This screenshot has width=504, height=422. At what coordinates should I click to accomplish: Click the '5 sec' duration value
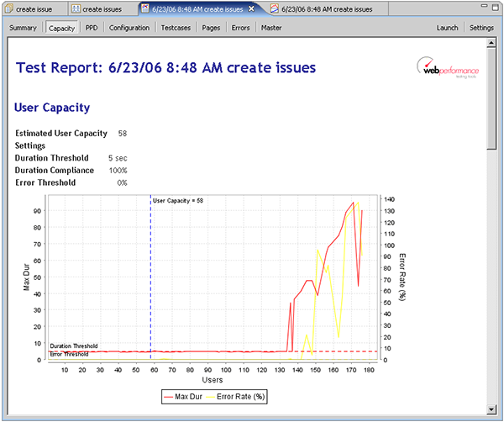pos(118,158)
